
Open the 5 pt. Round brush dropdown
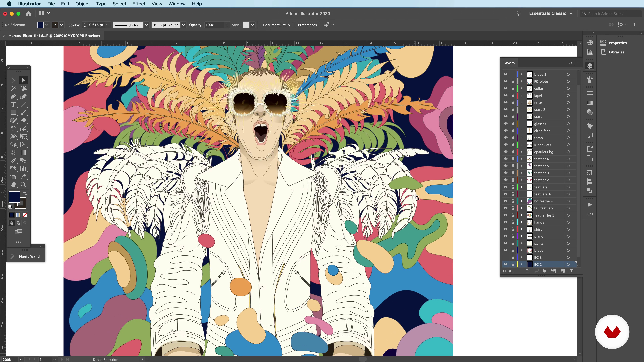point(183,25)
